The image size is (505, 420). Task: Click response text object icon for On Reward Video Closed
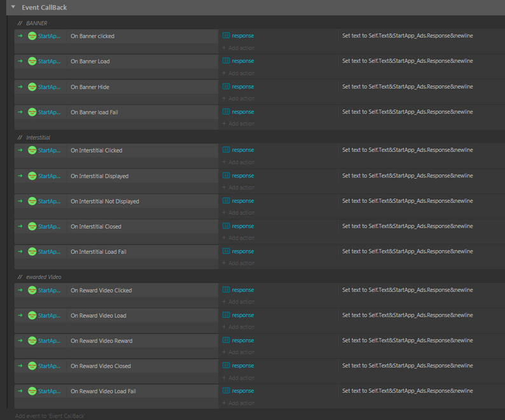(x=226, y=365)
